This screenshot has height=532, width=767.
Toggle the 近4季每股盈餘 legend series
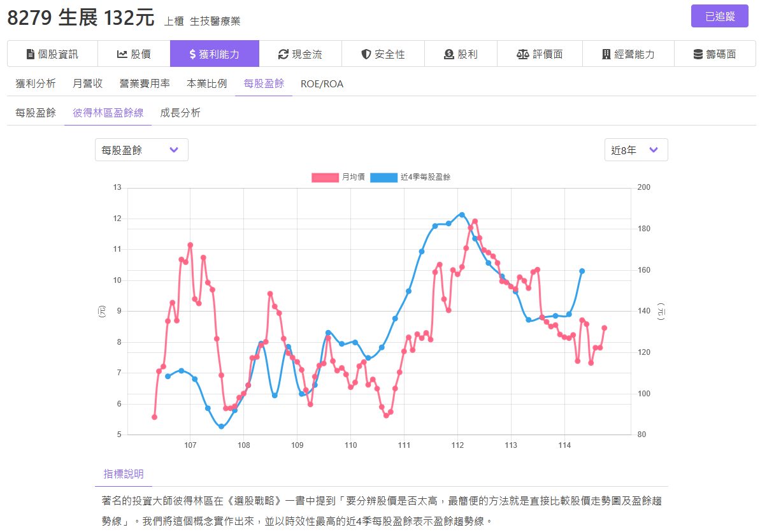tap(410, 177)
